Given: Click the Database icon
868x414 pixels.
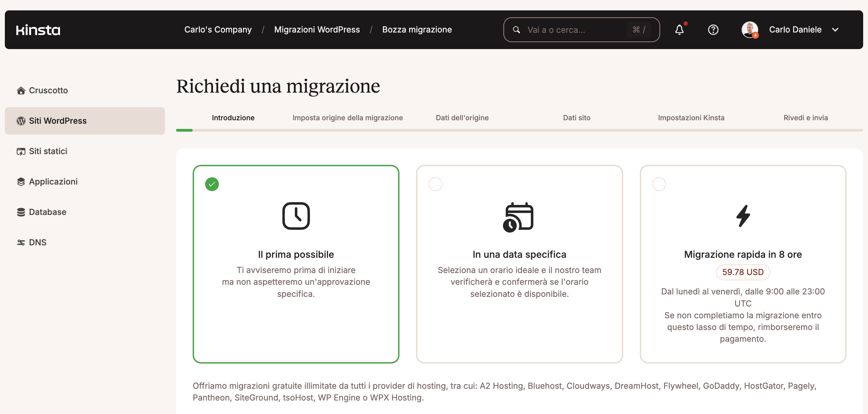Looking at the screenshot, I should (x=21, y=212).
